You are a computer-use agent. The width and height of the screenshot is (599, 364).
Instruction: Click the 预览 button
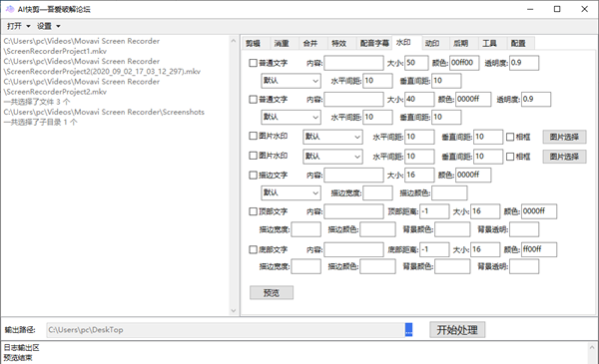(x=272, y=292)
